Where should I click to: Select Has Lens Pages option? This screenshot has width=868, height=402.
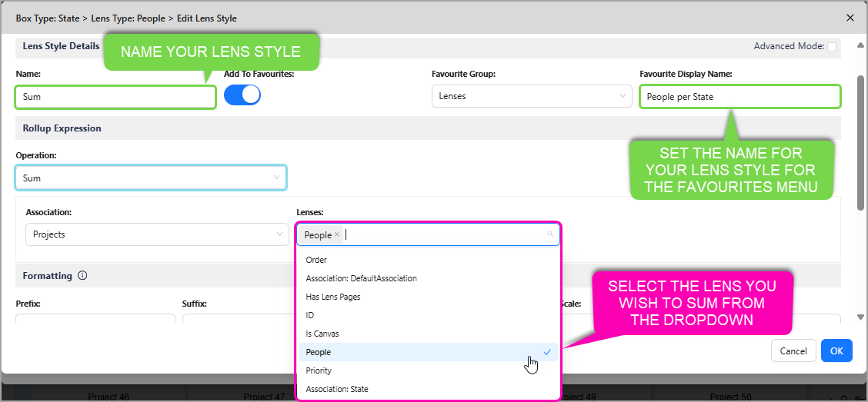(x=332, y=297)
